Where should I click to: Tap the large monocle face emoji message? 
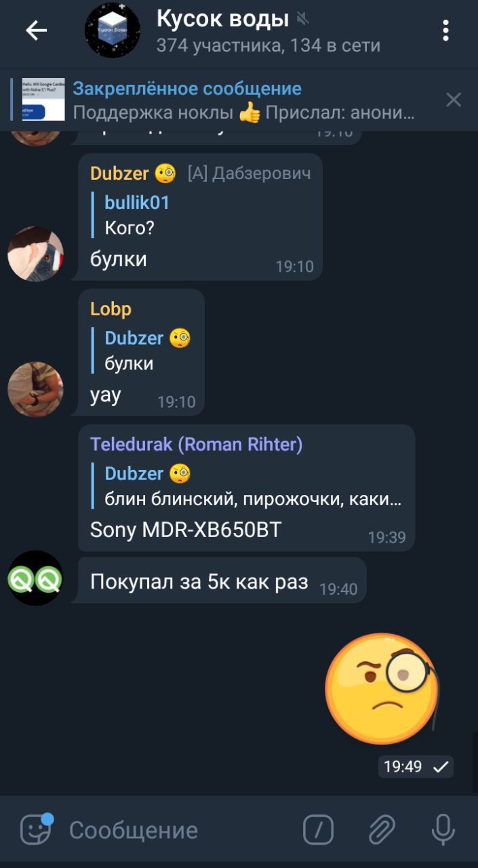382,689
